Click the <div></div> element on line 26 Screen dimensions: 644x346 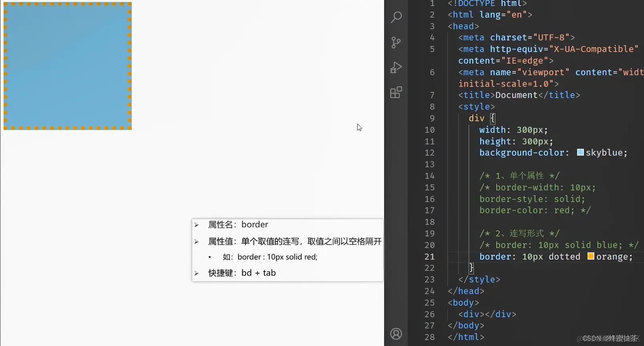[x=487, y=314]
